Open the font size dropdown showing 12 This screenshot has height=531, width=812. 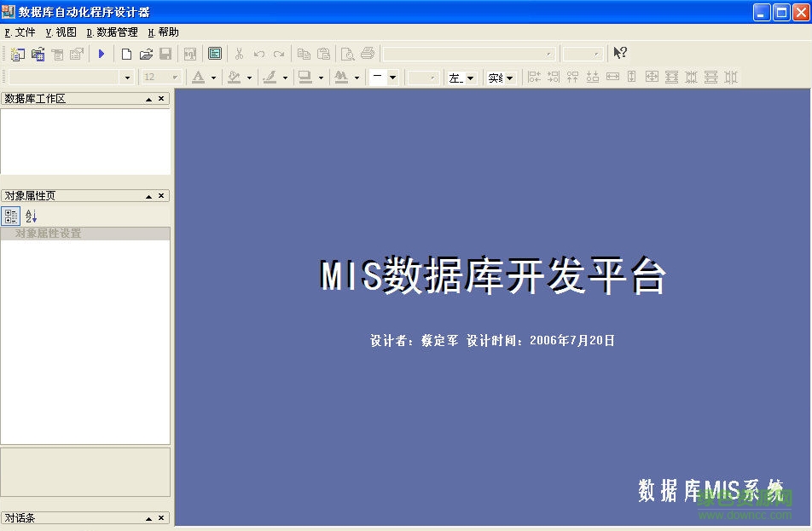coord(175,77)
